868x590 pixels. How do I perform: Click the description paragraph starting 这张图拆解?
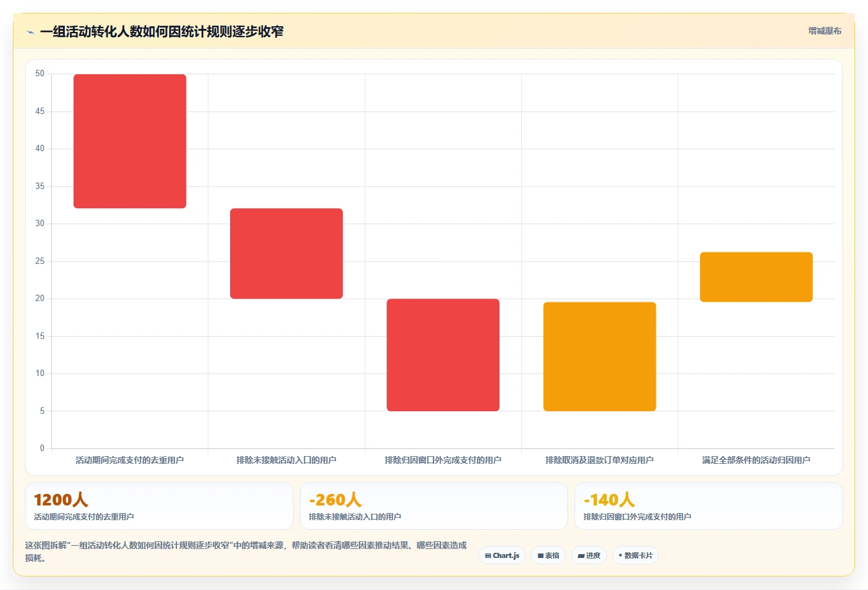[246, 552]
